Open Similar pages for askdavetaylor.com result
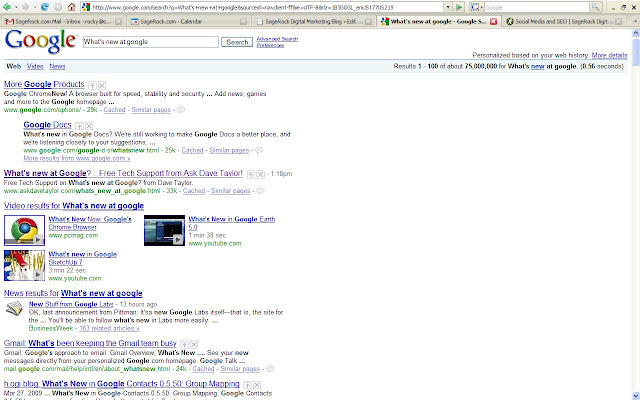 [x=231, y=191]
